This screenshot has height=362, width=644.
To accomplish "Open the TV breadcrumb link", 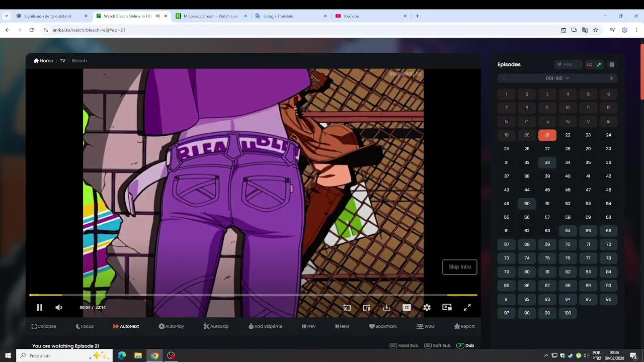I will click(62, 61).
